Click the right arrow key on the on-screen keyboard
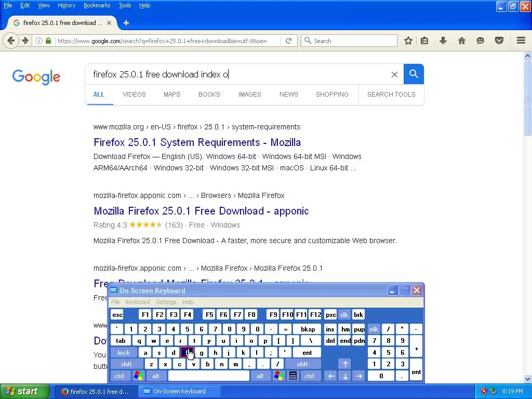The width and height of the screenshot is (532, 399). point(359,376)
